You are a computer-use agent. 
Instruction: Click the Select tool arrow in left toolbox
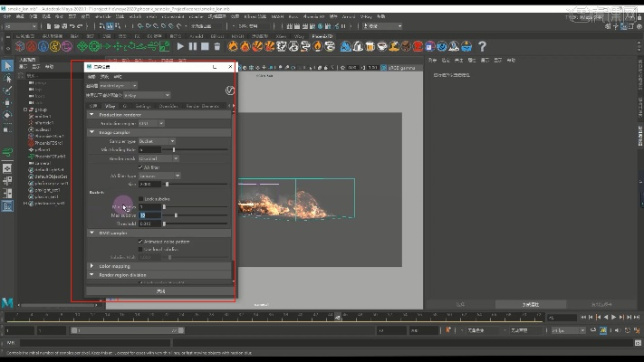(x=7, y=66)
